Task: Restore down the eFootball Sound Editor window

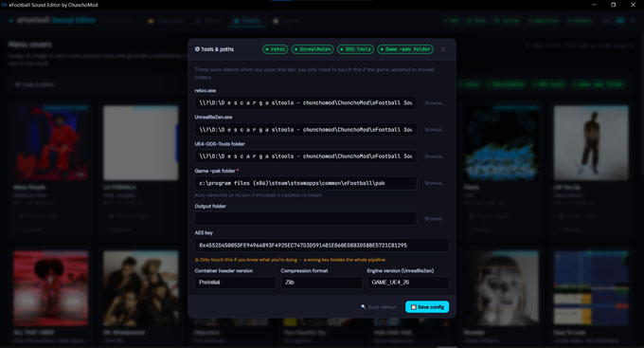Action: click(613, 5)
